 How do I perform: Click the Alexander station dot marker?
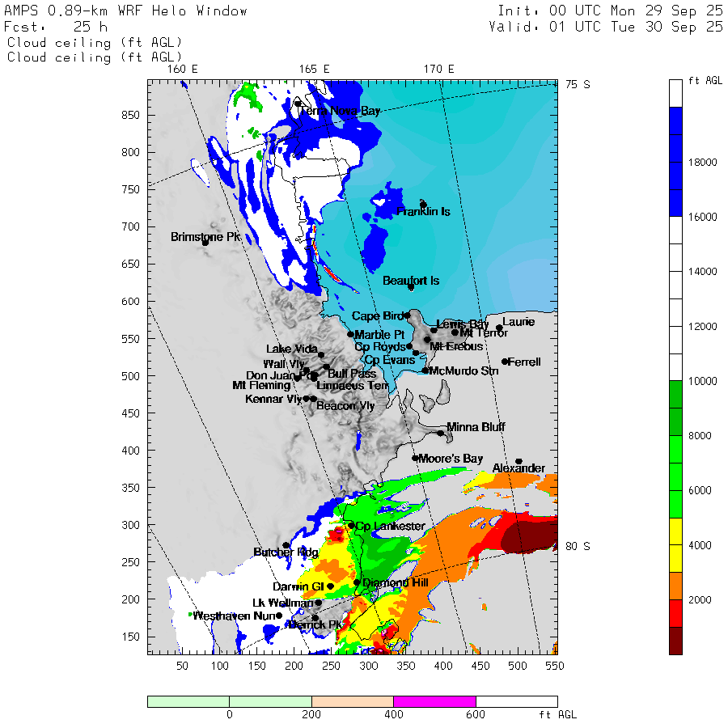point(518,461)
